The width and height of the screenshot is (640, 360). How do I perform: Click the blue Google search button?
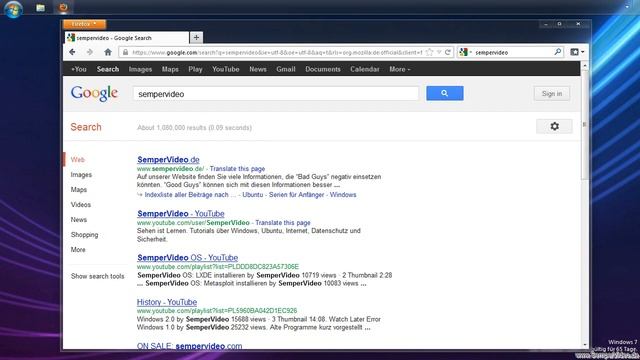click(444, 93)
